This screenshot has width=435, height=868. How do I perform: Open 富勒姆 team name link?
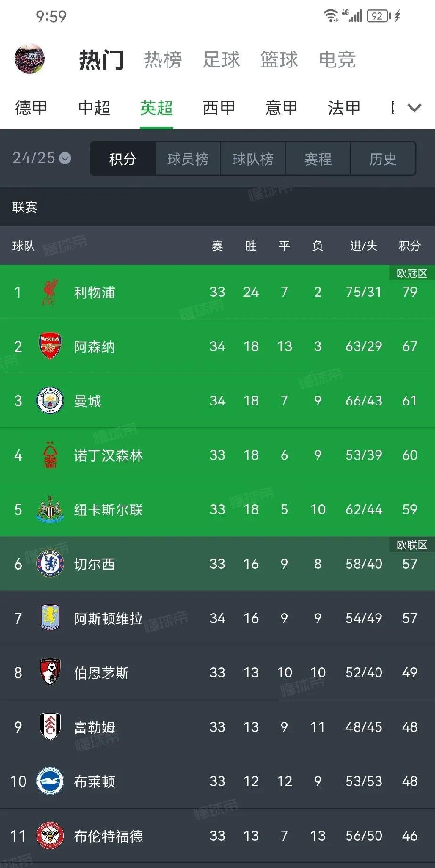tap(94, 727)
